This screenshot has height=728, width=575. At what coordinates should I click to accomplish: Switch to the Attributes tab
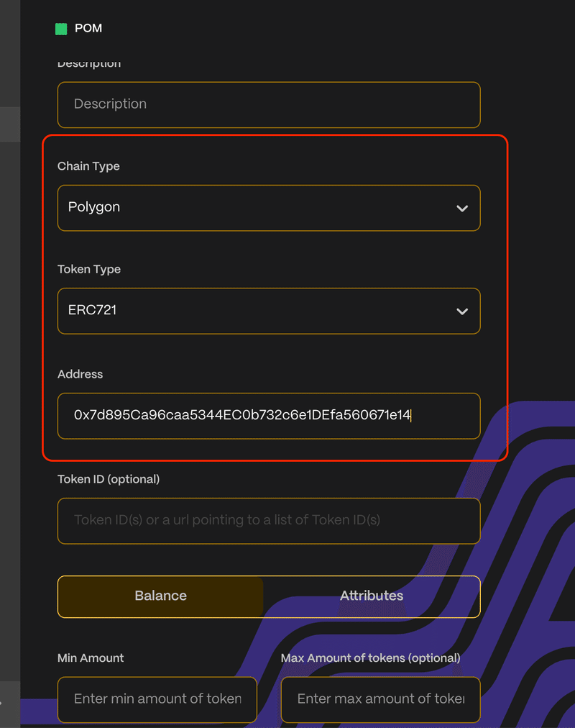372,596
